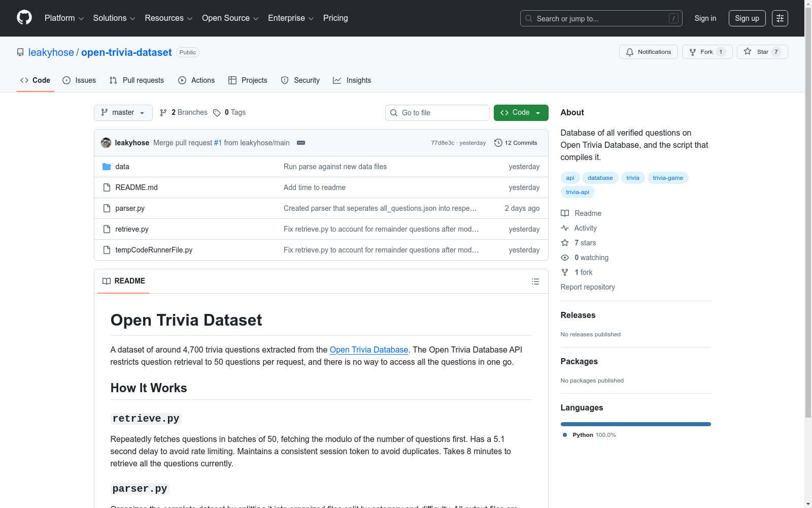Click the database topic tag
This screenshot has width=812, height=508.
(600, 178)
